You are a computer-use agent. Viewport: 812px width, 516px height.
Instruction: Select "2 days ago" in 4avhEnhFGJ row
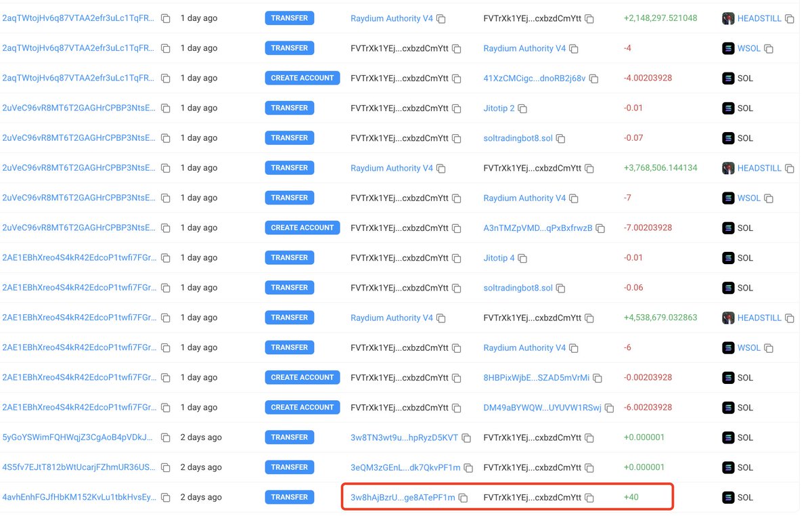pos(201,497)
